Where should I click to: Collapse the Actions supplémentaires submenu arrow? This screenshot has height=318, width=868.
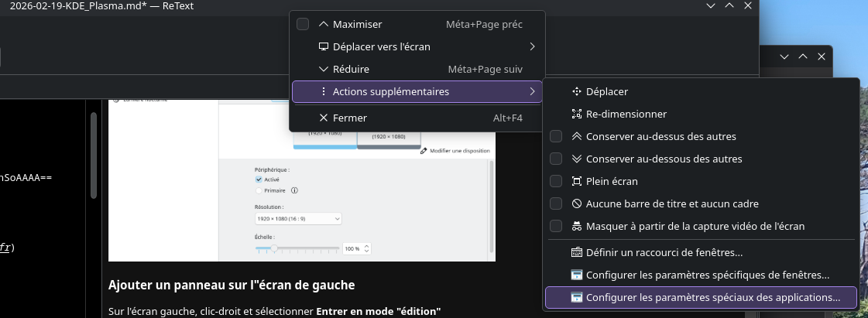coord(532,91)
